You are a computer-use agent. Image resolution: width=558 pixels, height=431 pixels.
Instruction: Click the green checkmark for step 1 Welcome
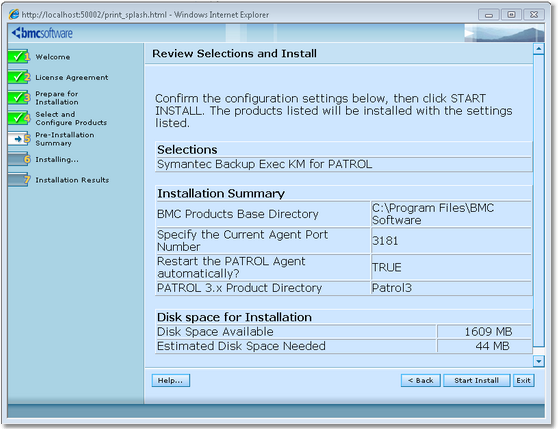pyautogui.click(x=19, y=56)
